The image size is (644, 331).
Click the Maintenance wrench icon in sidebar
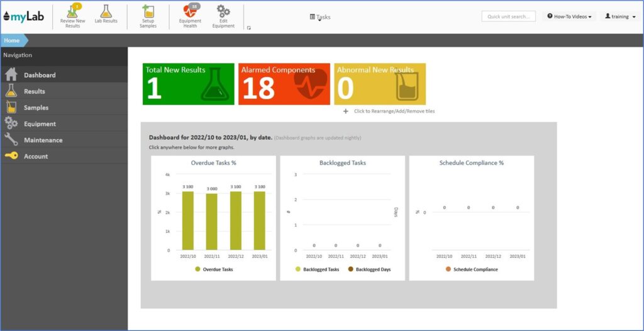click(11, 140)
